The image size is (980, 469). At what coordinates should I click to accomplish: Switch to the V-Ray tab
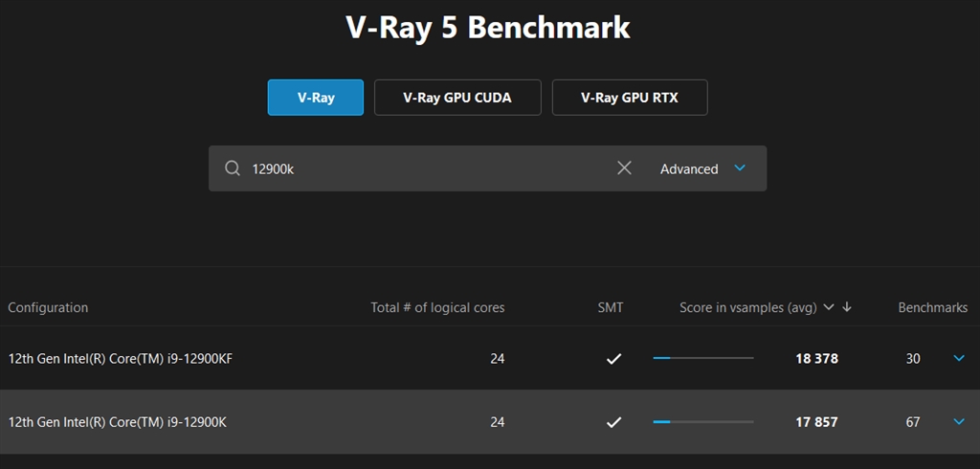pyautogui.click(x=316, y=98)
